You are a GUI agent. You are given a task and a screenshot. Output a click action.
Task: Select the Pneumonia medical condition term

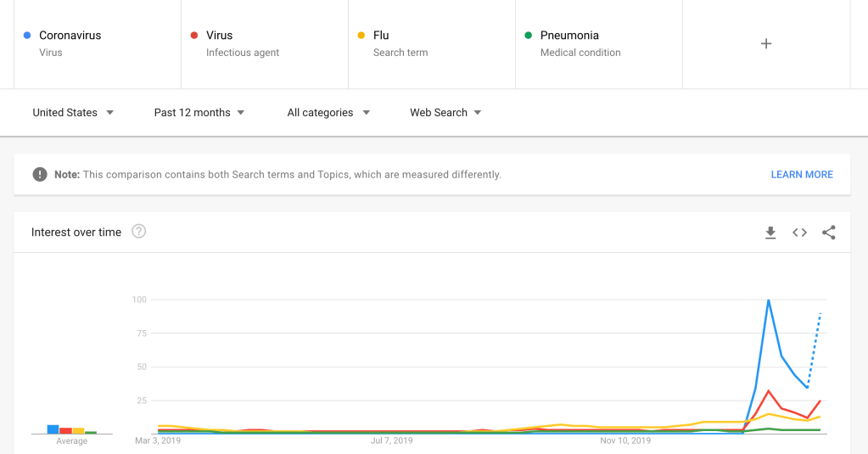[569, 36]
